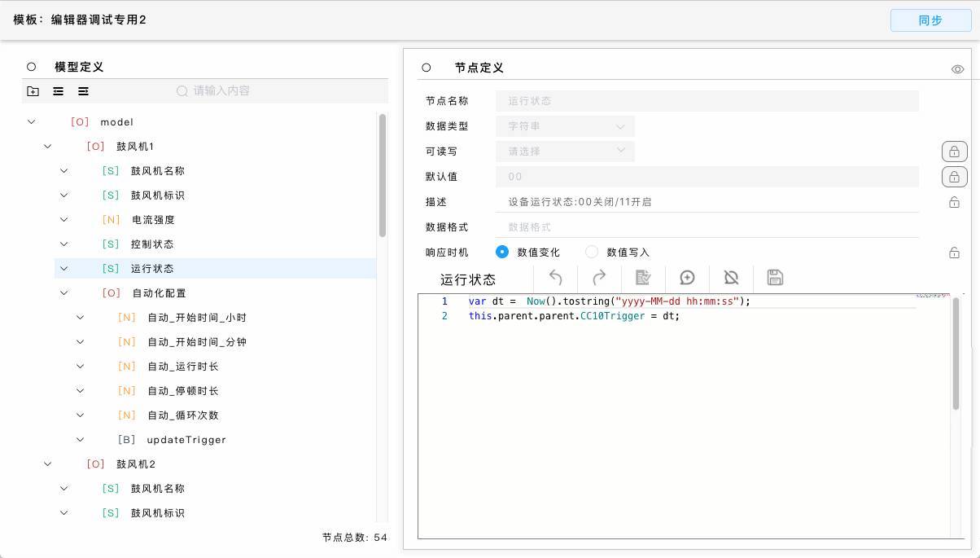This screenshot has width=980, height=558.
Task: Click the add comment bubble icon
Action: 687,278
